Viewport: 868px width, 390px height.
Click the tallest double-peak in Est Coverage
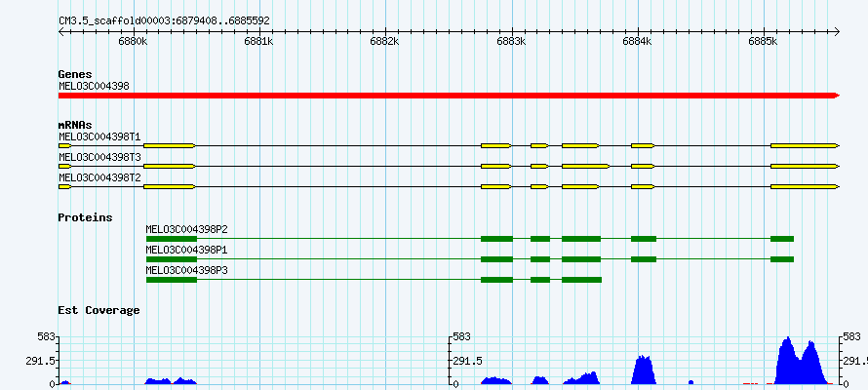(x=800, y=360)
